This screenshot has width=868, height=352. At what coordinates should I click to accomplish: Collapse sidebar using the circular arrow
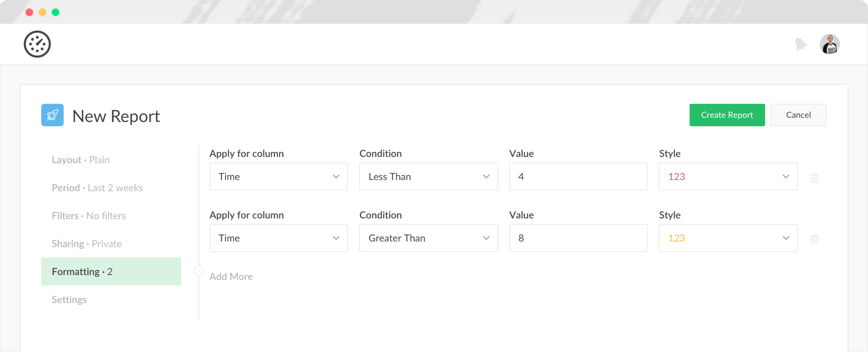click(x=198, y=271)
